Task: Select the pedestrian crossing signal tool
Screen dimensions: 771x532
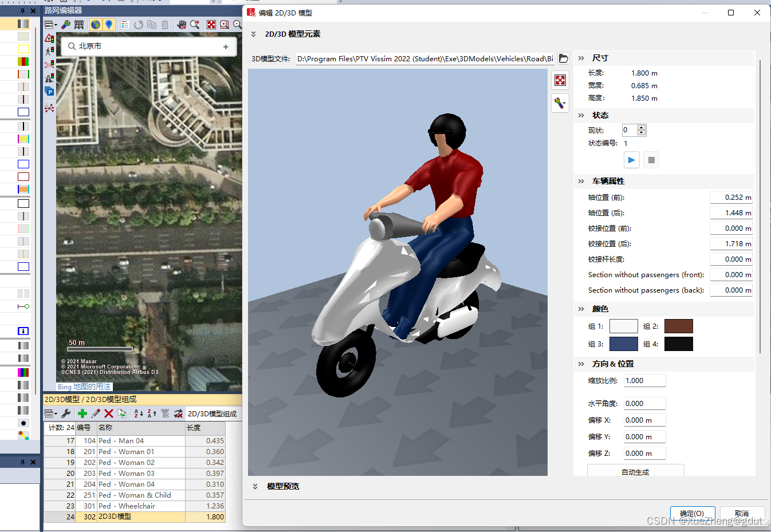Action: tap(49, 50)
